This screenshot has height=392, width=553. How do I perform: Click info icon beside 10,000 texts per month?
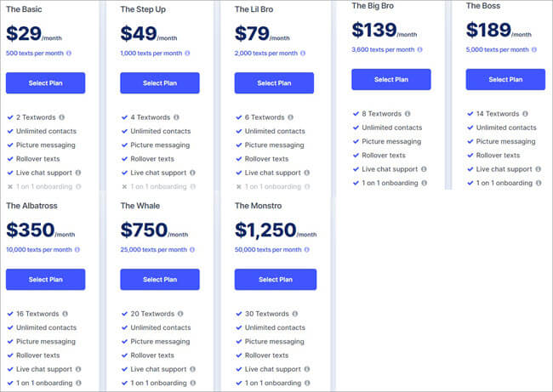pyautogui.click(x=76, y=249)
